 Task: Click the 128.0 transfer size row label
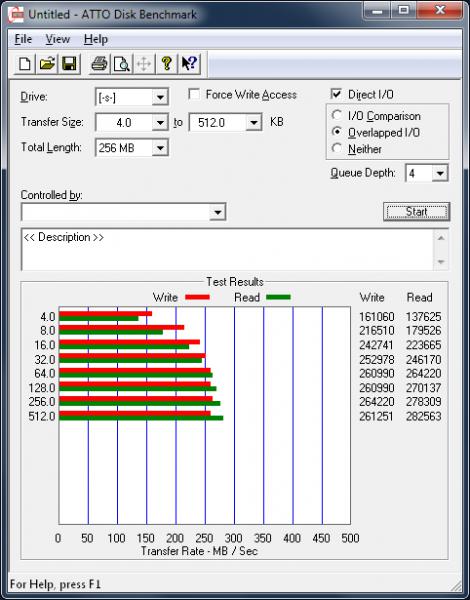(42, 388)
